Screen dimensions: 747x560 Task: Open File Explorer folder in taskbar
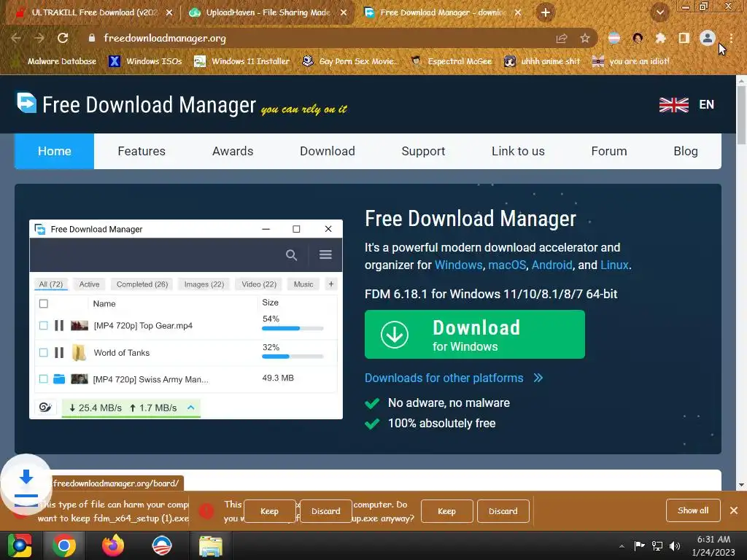click(x=211, y=545)
